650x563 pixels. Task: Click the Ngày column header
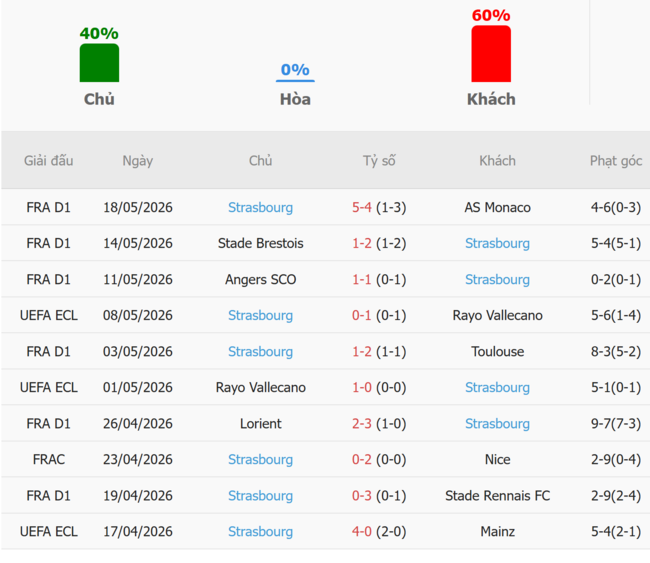(138, 160)
